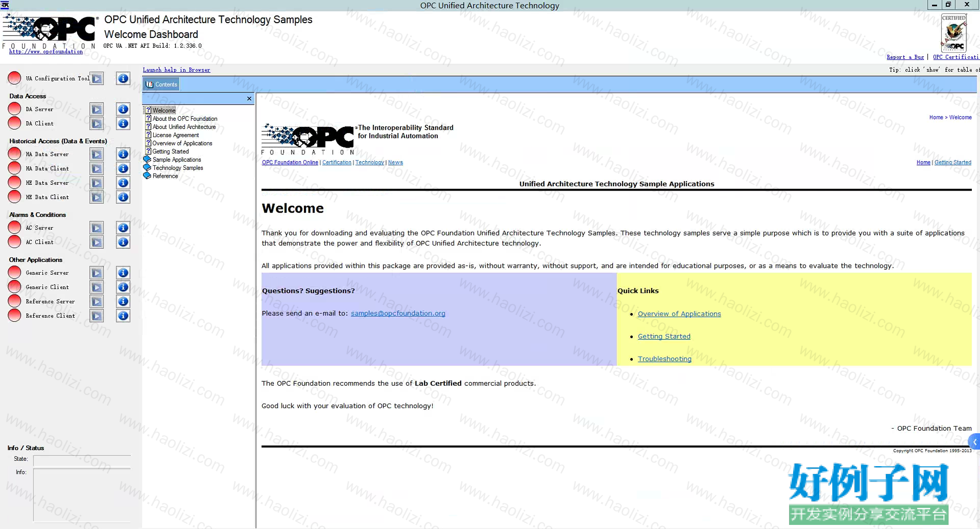Select Welcome in the contents tree
The height and width of the screenshot is (529, 980).
pos(164,110)
